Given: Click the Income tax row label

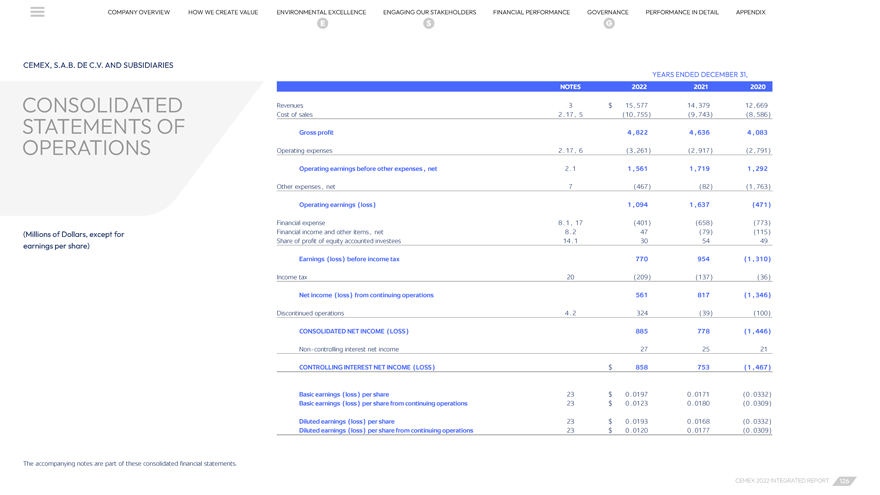Looking at the screenshot, I should [x=291, y=277].
